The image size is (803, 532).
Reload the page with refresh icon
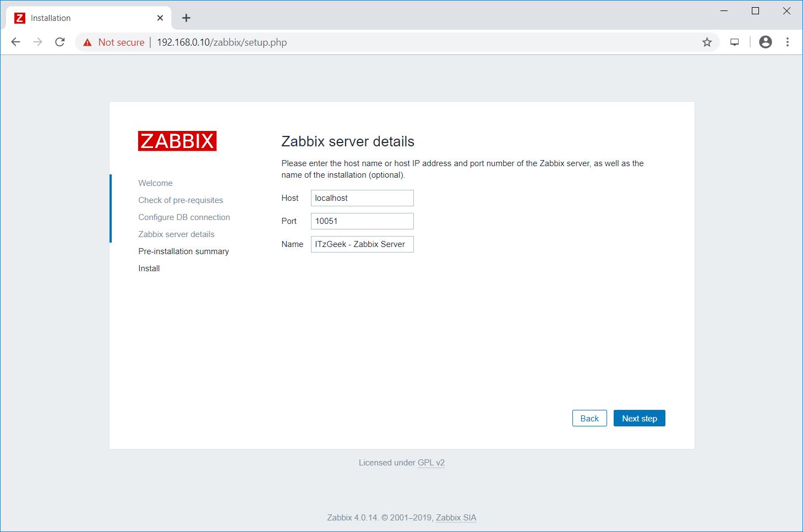tap(60, 42)
